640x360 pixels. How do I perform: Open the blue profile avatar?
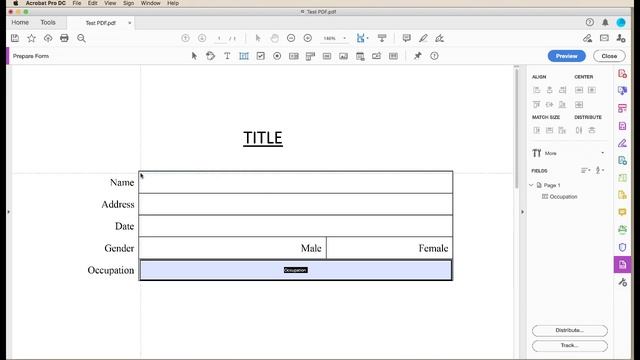tap(621, 22)
